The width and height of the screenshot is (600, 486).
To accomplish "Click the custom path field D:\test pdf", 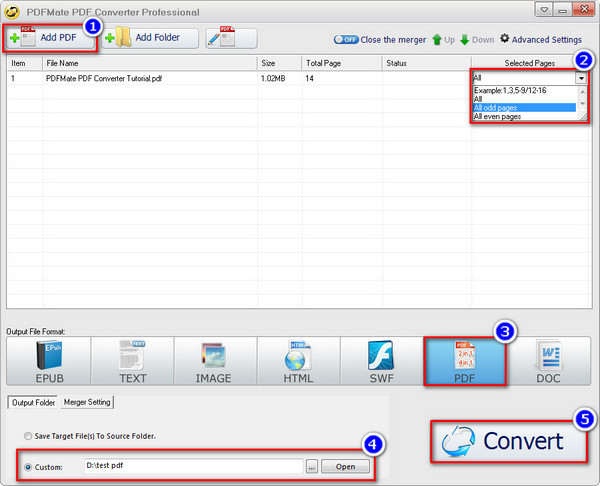I will coord(193,466).
